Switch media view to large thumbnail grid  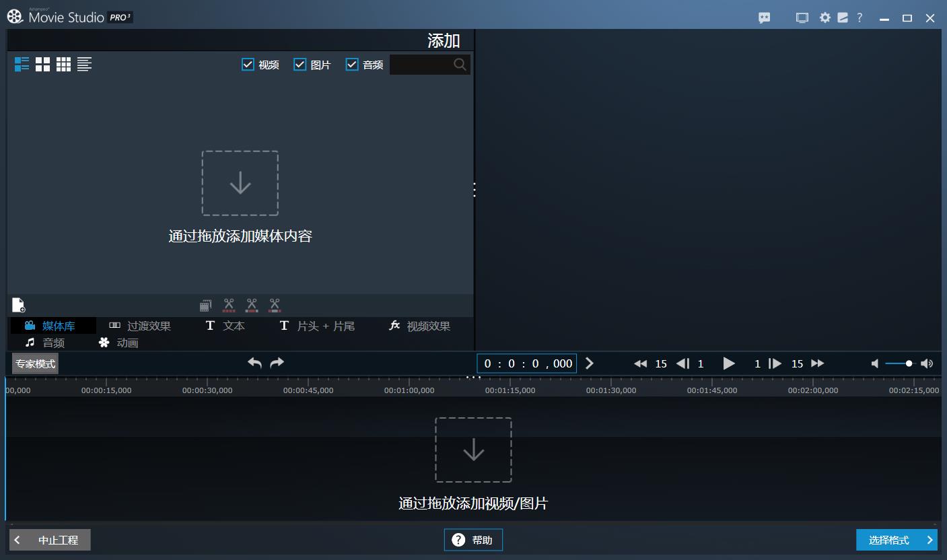tap(42, 64)
